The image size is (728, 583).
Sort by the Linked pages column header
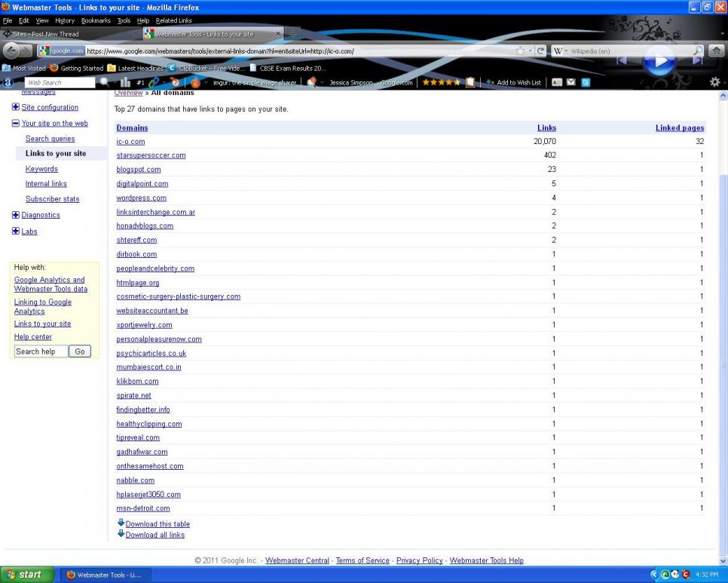pyautogui.click(x=680, y=127)
